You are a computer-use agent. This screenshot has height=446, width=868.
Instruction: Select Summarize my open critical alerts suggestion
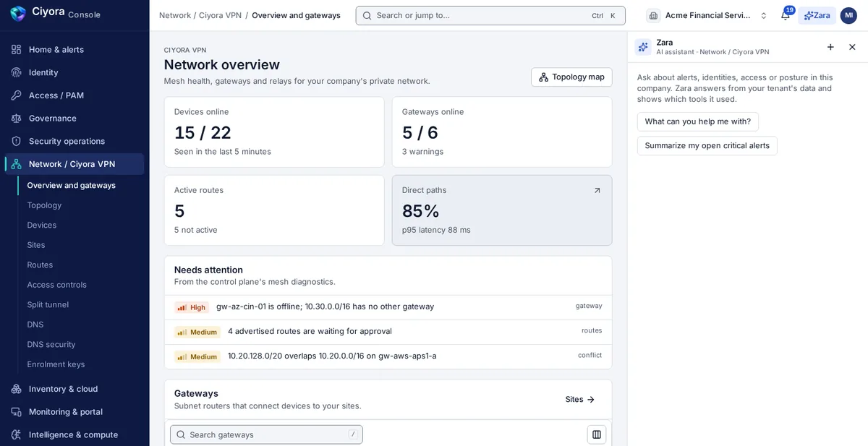click(x=707, y=145)
